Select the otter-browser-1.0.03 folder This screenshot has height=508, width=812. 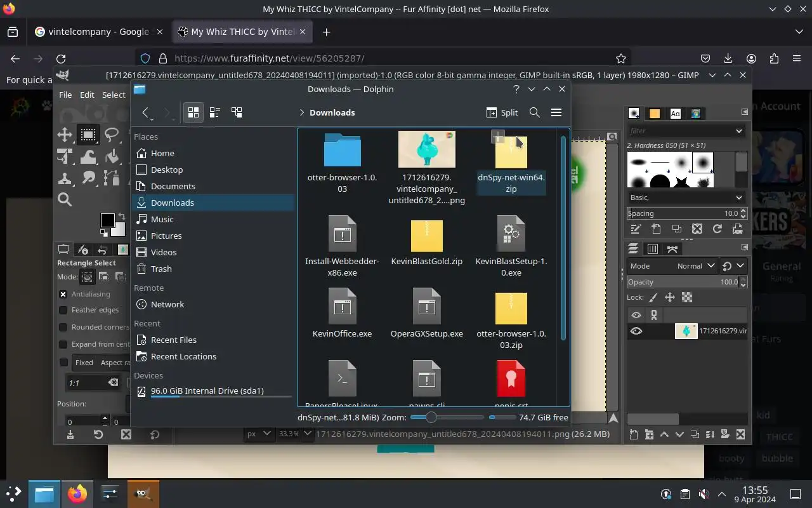point(343,163)
